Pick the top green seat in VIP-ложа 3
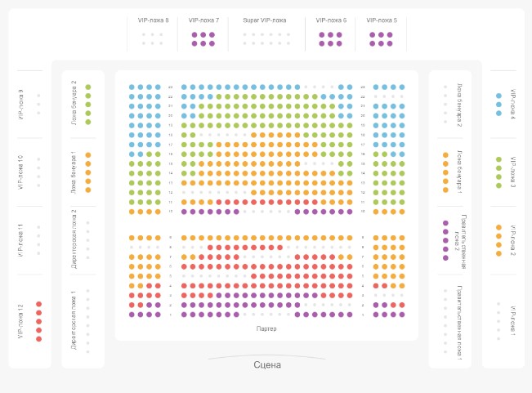Screen dimensions: 532x393 coord(498,160)
